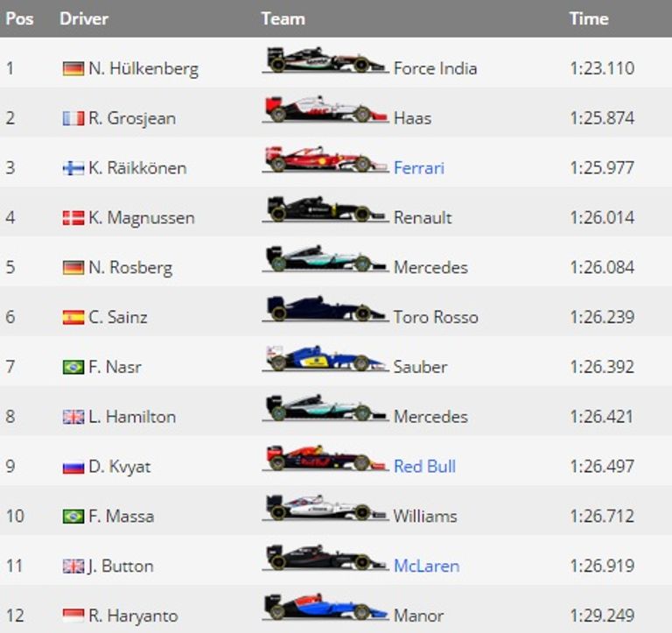Click driver name L. Hamilton
Image resolution: width=672 pixels, height=633 pixels.
tap(131, 417)
